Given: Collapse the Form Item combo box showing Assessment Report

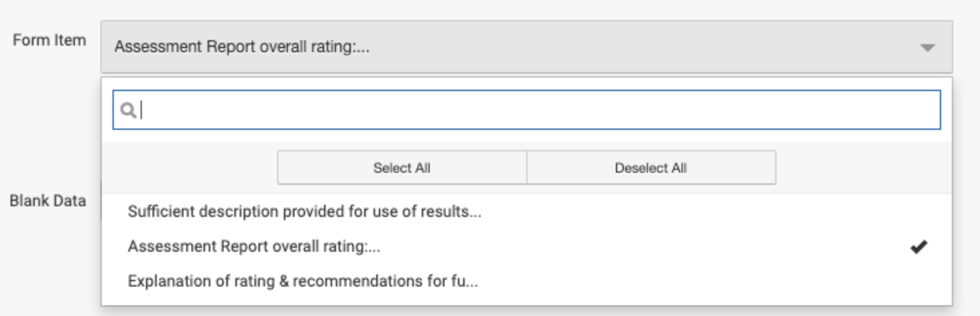Looking at the screenshot, I should (x=526, y=48).
